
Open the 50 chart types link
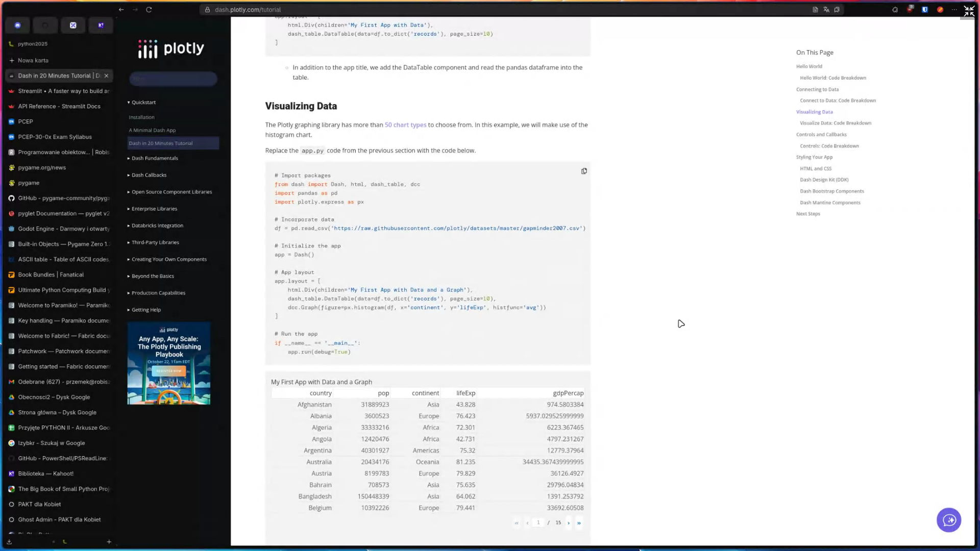405,125
